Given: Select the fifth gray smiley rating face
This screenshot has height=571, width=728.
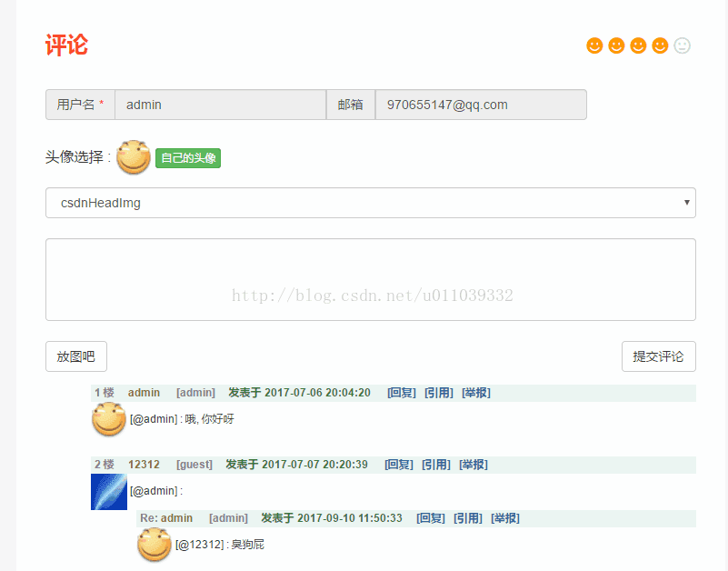Looking at the screenshot, I should pyautogui.click(x=682, y=45).
